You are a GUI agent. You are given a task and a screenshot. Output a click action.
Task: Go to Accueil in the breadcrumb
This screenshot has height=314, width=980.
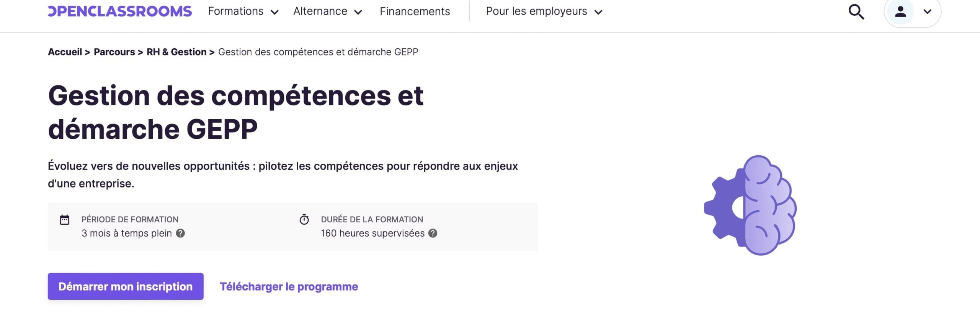click(65, 52)
